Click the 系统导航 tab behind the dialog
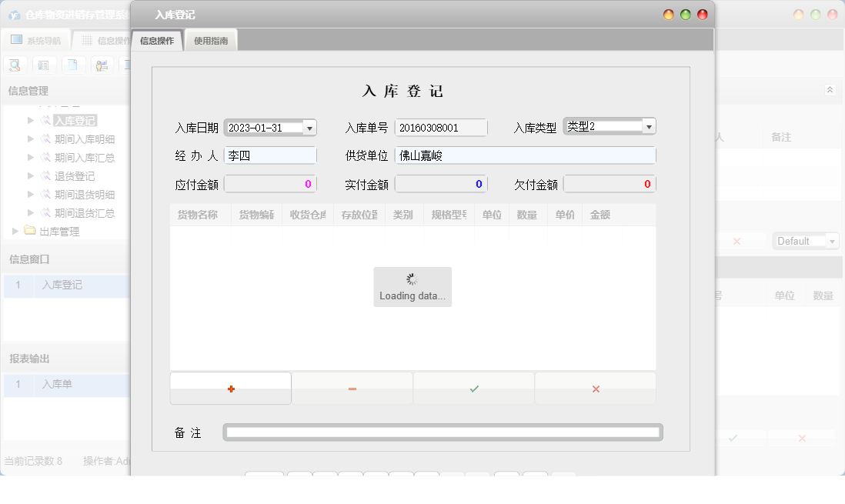The width and height of the screenshot is (845, 504). pyautogui.click(x=38, y=39)
